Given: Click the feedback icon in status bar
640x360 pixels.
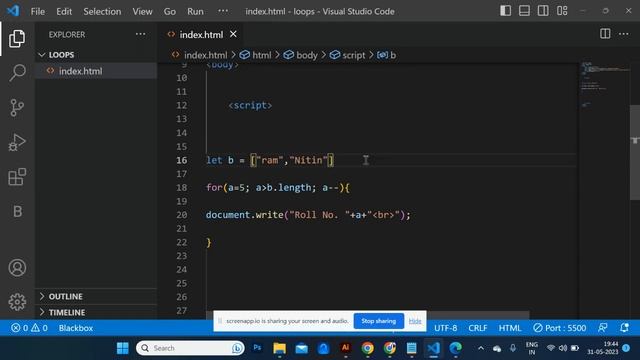Looking at the screenshot, I should click(x=602, y=328).
